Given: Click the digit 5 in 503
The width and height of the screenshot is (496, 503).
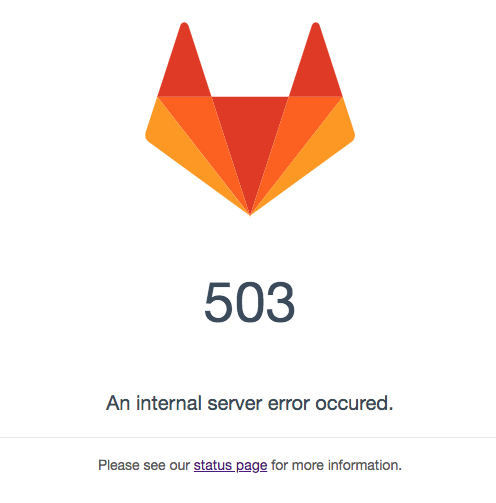Looking at the screenshot, I should pos(218,302).
